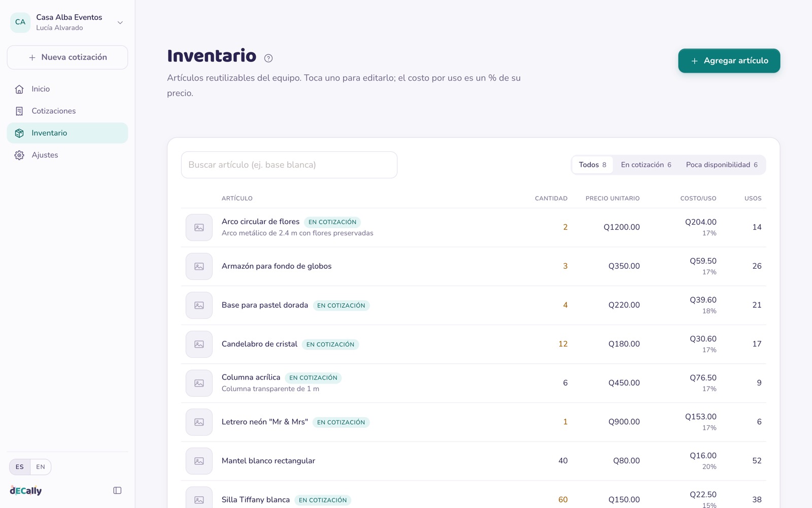Click the dECally logo
This screenshot has height=508, width=812.
pos(26,491)
